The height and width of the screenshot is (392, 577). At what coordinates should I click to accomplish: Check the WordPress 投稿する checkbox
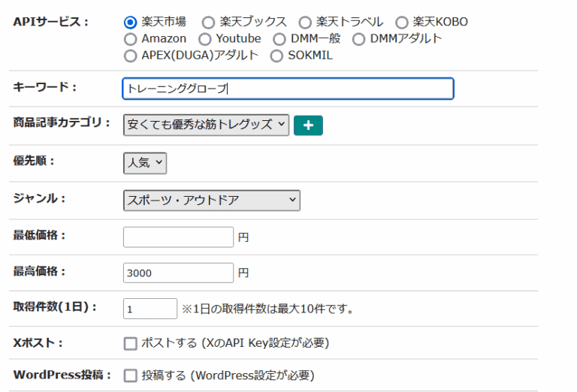click(130, 375)
